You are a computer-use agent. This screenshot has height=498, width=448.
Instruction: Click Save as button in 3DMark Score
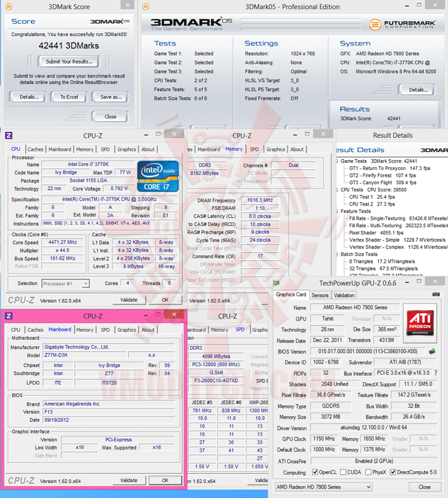click(111, 97)
